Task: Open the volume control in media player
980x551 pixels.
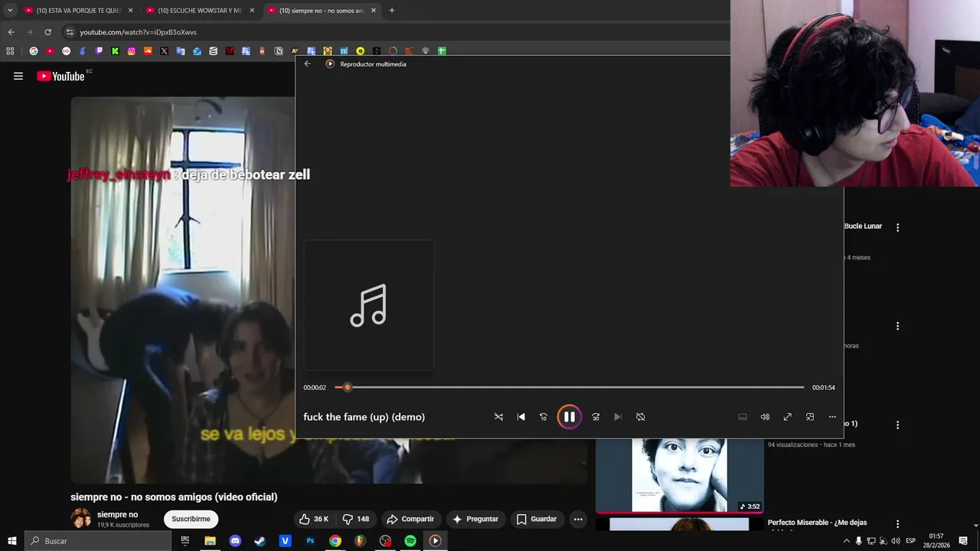Action: pos(765,417)
